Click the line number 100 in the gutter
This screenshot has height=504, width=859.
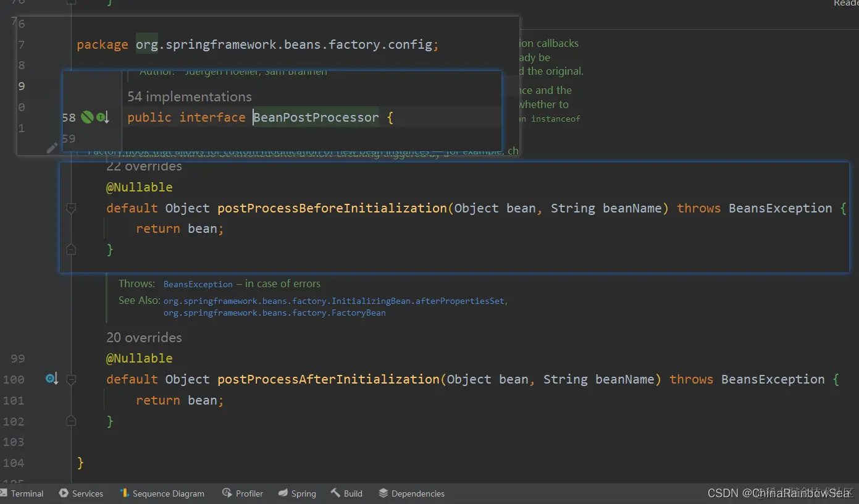coord(14,379)
